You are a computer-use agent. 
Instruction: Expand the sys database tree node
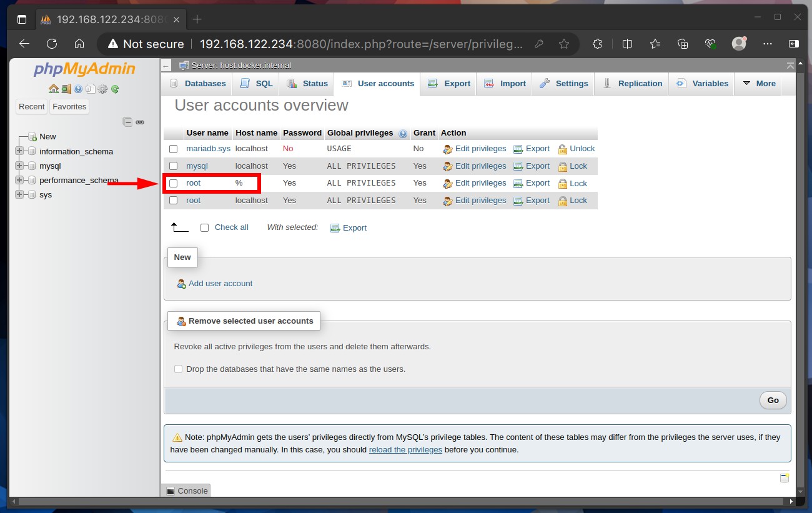coord(19,194)
